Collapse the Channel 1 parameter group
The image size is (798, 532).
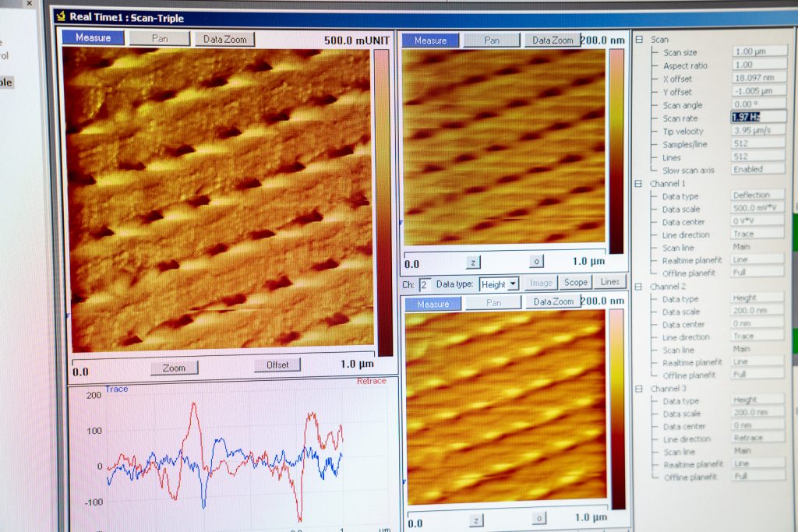(638, 184)
